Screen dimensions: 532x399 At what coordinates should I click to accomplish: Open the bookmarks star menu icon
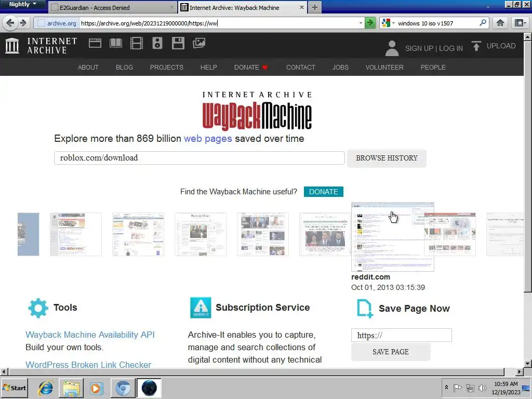[520, 23]
